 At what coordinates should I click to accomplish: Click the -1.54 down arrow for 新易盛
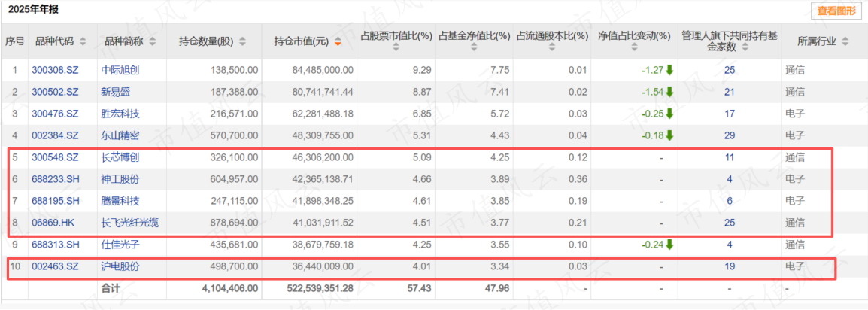pyautogui.click(x=669, y=92)
